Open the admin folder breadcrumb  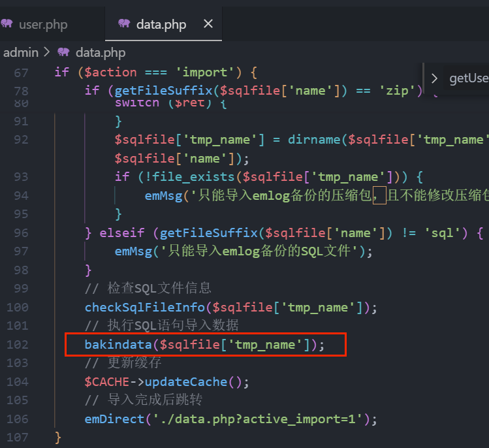click(x=20, y=52)
